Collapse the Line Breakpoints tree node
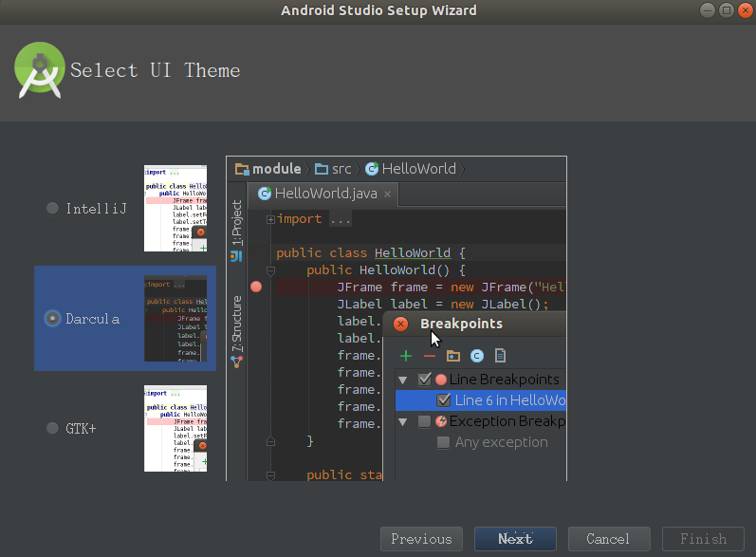 (402, 380)
